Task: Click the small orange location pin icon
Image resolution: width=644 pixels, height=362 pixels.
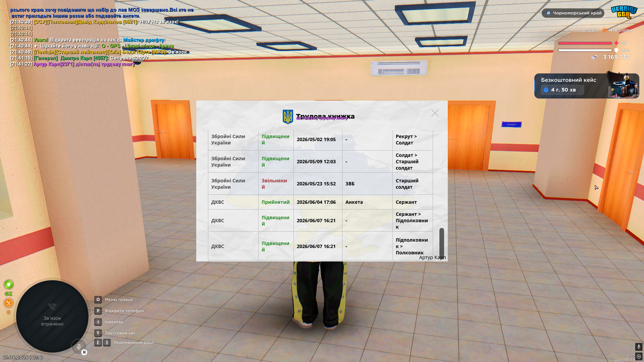Action: (x=9, y=312)
